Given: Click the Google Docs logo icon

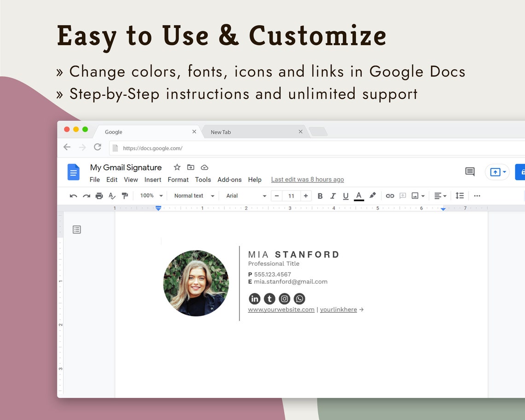Looking at the screenshot, I should pos(73,172).
